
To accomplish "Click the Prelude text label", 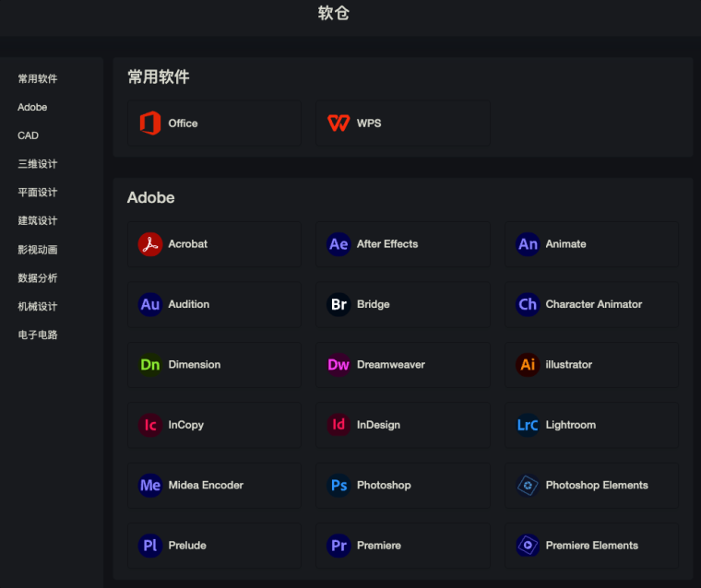I will [187, 546].
